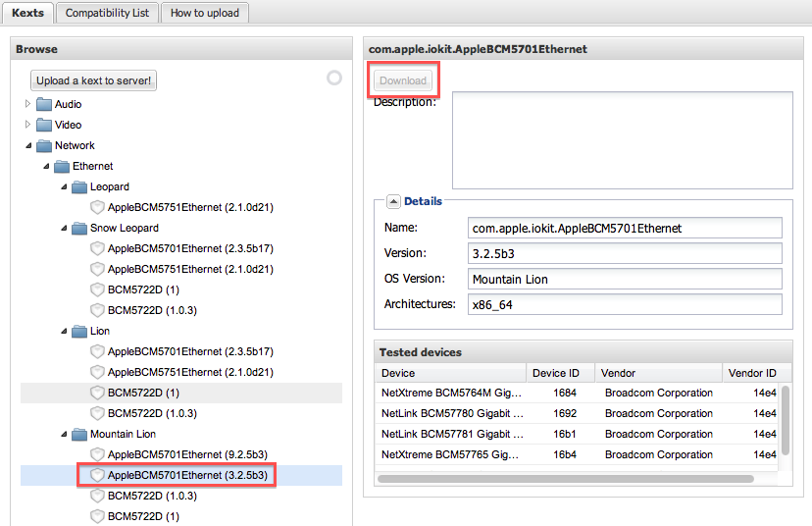Click the shield icon beside AppleBCM5701Ethernet (9.2.5b3)

click(97, 454)
